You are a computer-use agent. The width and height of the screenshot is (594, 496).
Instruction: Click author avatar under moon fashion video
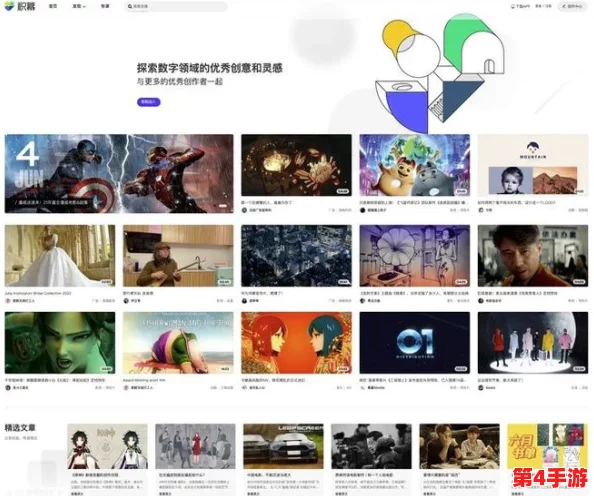[481, 388]
